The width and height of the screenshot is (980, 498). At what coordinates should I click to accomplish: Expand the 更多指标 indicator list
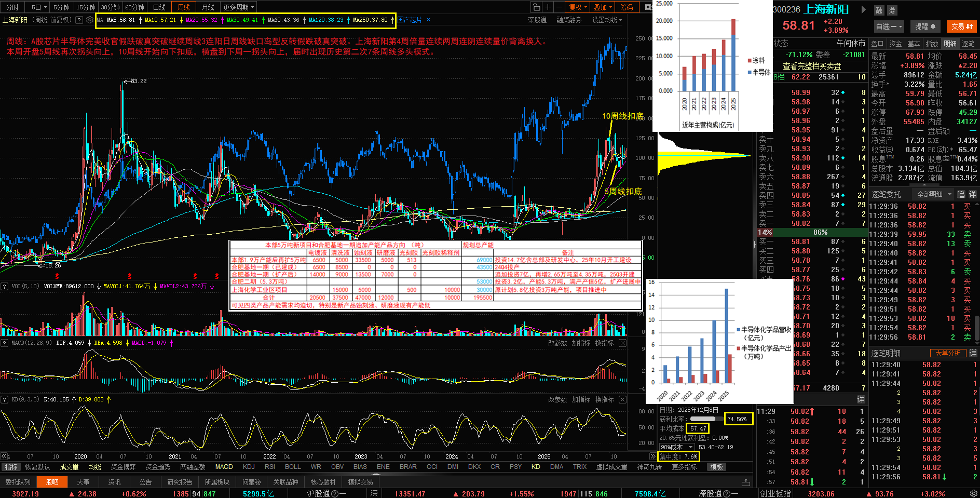(x=684, y=467)
